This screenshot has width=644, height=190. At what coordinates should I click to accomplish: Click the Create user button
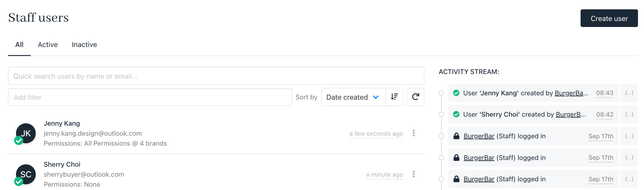coord(609,18)
